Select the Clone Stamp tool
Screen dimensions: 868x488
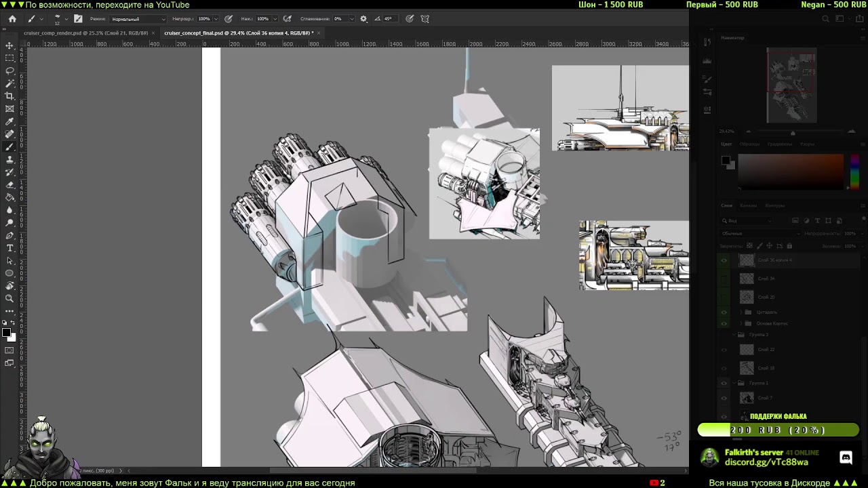point(9,160)
